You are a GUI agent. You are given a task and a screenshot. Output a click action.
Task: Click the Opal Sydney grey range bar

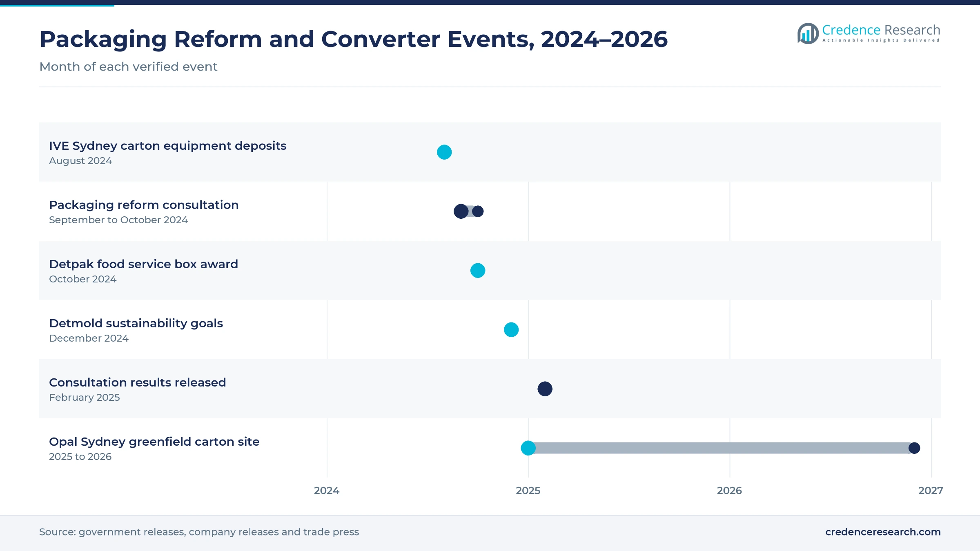[721, 448]
